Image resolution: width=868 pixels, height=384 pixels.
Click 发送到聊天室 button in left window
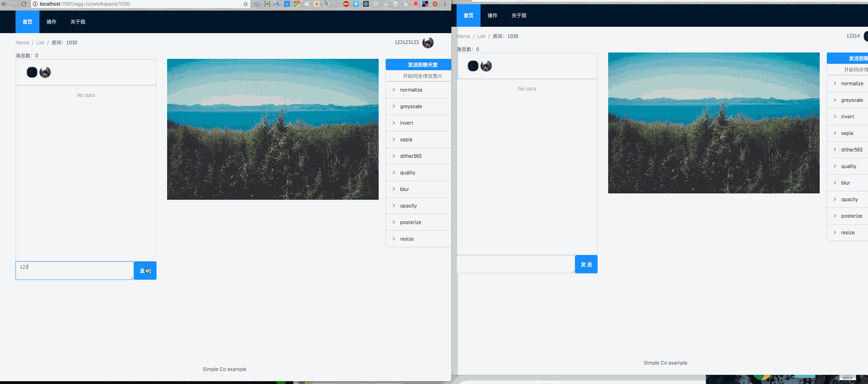coord(422,65)
